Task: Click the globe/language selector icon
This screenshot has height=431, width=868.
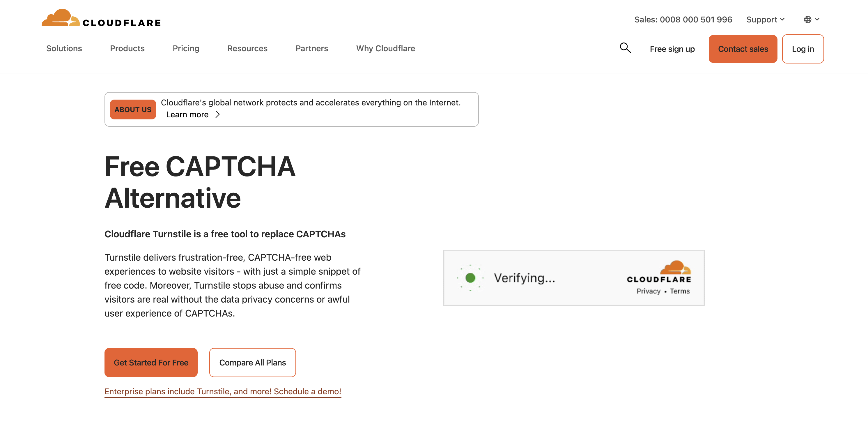Action: pos(807,20)
